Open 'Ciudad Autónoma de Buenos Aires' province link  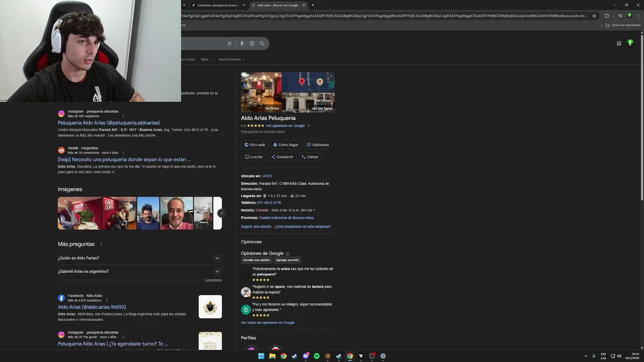tap(286, 218)
